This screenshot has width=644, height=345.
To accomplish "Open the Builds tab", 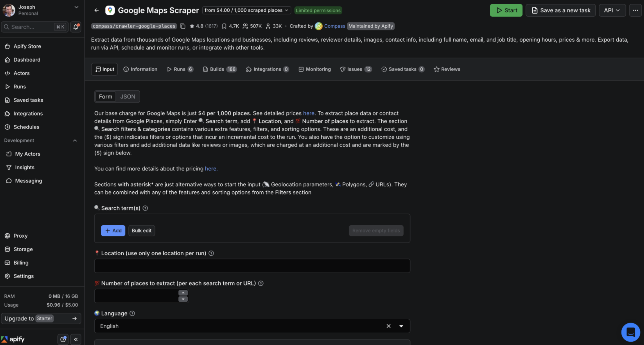I will tap(220, 69).
